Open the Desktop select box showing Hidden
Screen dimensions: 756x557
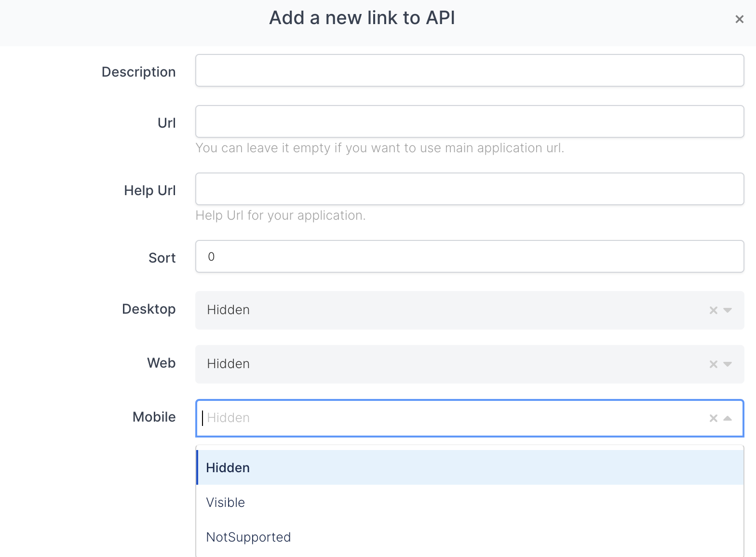point(448,310)
